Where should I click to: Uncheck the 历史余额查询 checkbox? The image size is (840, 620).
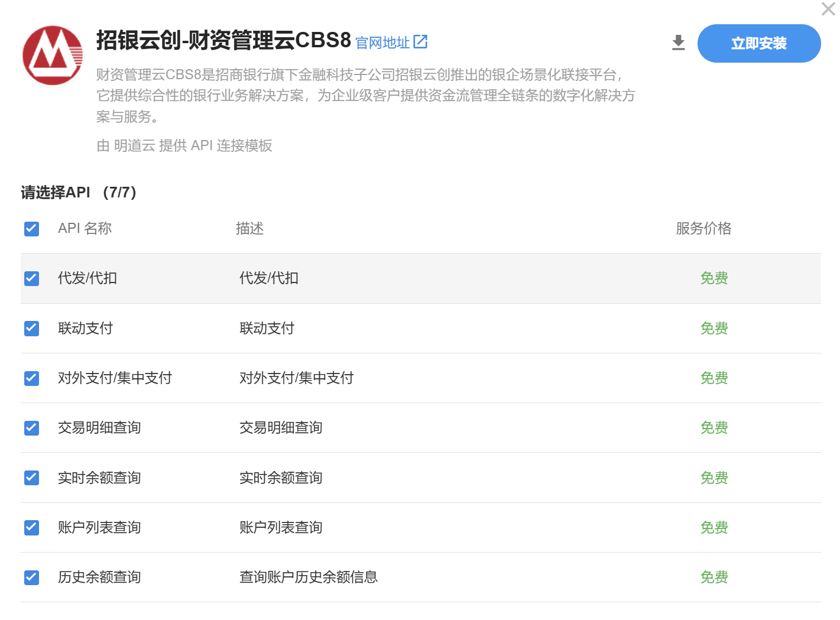(x=31, y=577)
